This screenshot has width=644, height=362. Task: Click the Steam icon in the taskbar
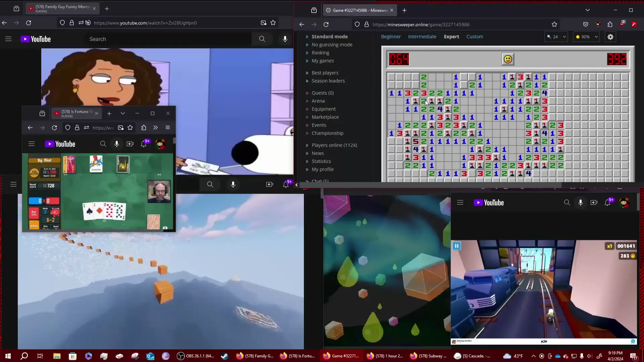(224, 356)
